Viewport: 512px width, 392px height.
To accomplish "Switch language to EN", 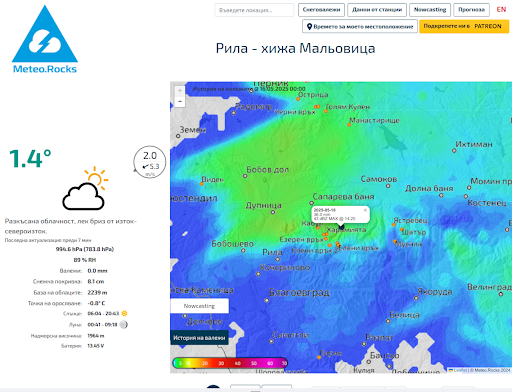I will coord(501,10).
